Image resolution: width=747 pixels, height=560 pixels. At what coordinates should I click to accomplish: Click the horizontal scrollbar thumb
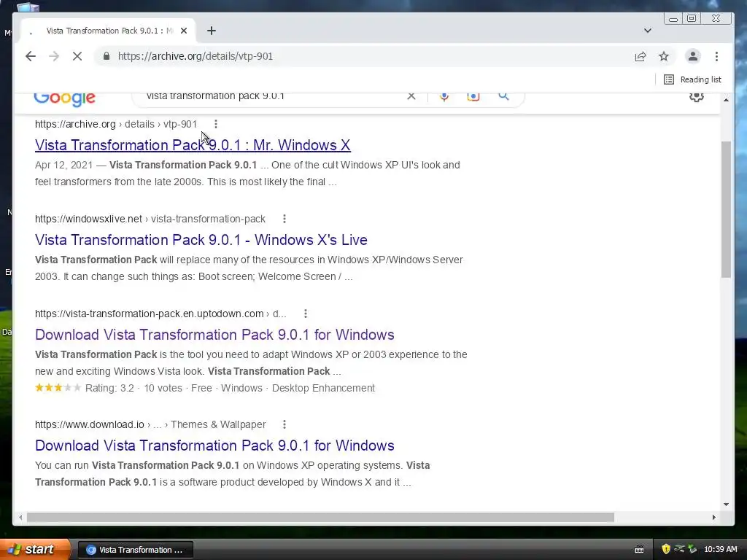click(x=320, y=517)
